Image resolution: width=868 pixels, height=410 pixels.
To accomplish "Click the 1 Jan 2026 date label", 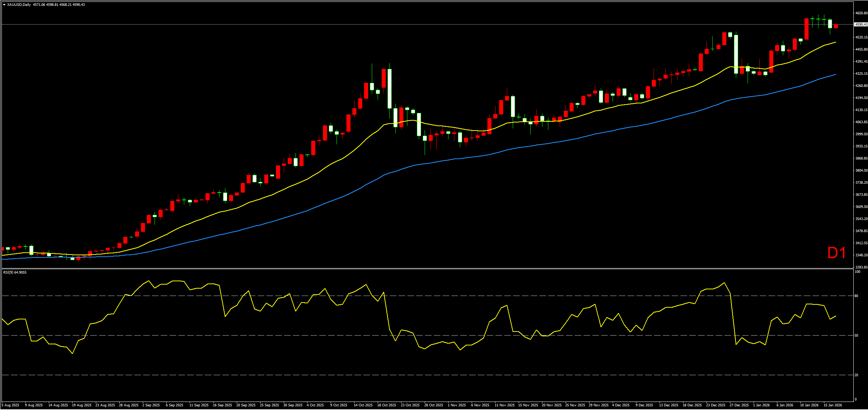I will pos(761,405).
